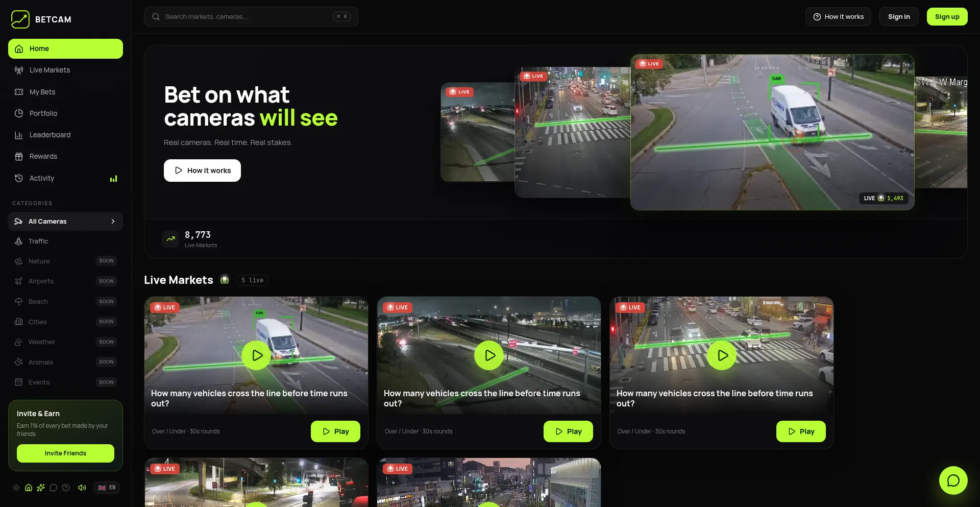Click How it works in the top bar
The width and height of the screenshot is (980, 507).
(x=838, y=17)
